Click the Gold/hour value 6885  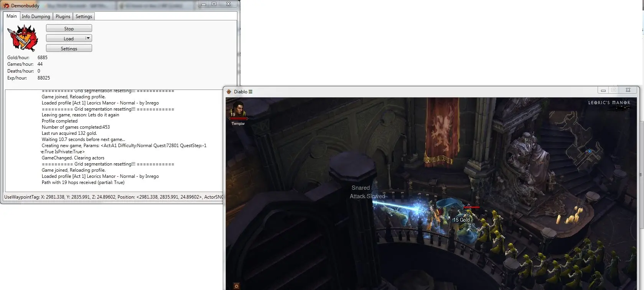click(x=43, y=58)
